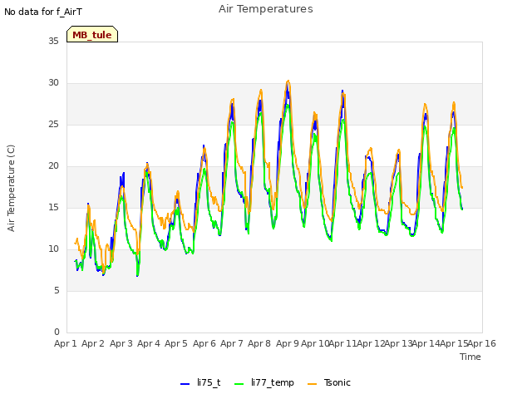The image size is (532, 399).
Task: Click the Apr 12 x-axis label
Action: [x=371, y=343]
